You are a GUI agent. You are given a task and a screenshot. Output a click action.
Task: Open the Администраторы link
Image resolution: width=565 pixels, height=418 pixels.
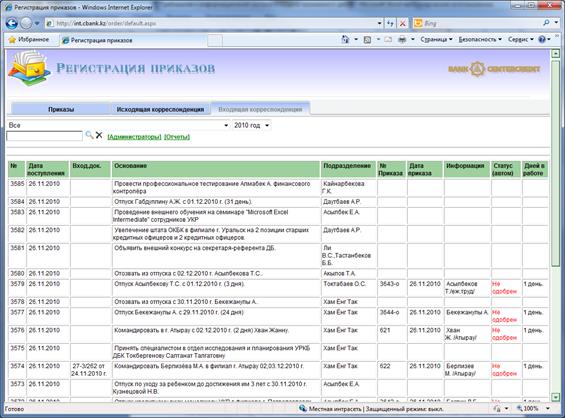[x=134, y=137]
